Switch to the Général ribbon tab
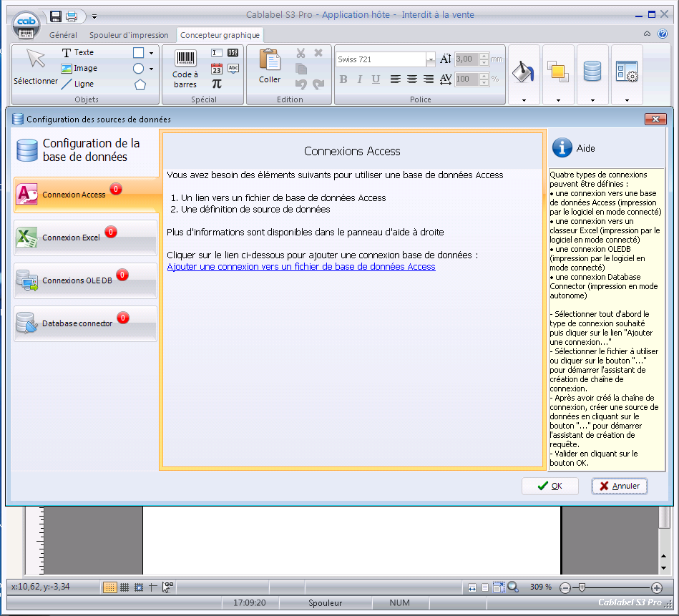Screen dimensions: 679x616 [63, 35]
